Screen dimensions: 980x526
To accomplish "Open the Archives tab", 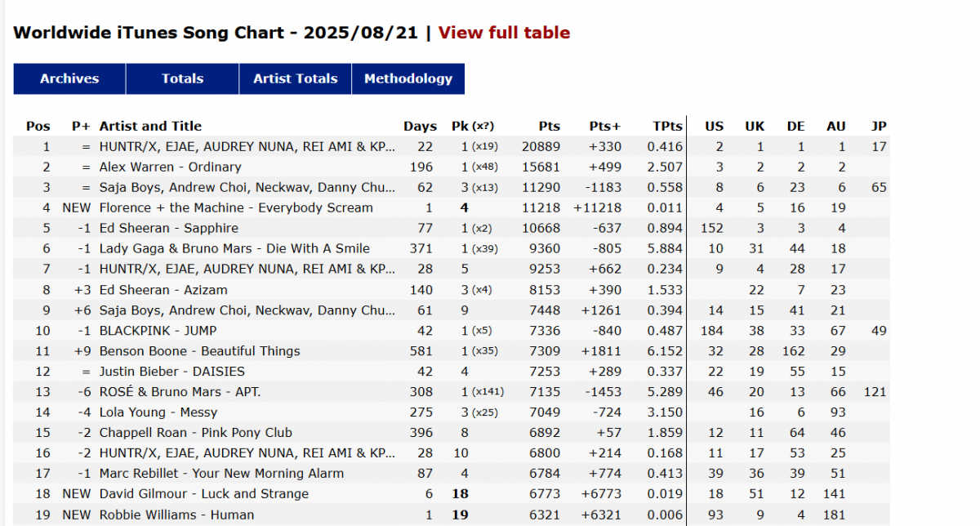I will point(69,78).
